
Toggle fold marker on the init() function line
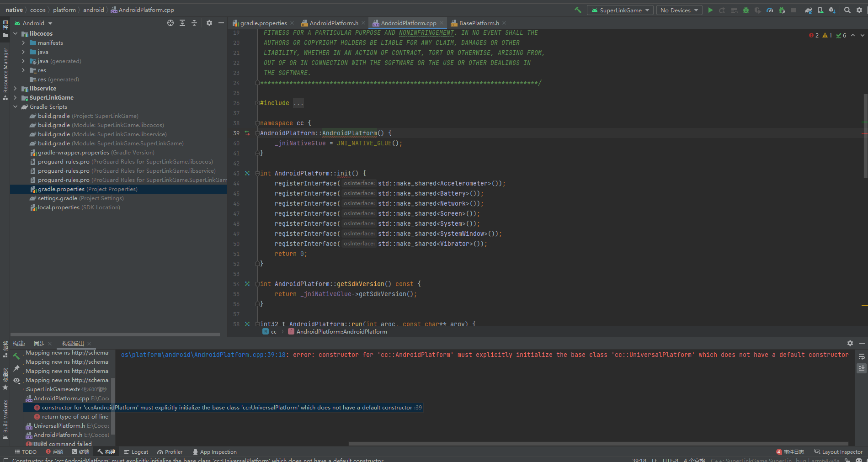click(x=257, y=174)
